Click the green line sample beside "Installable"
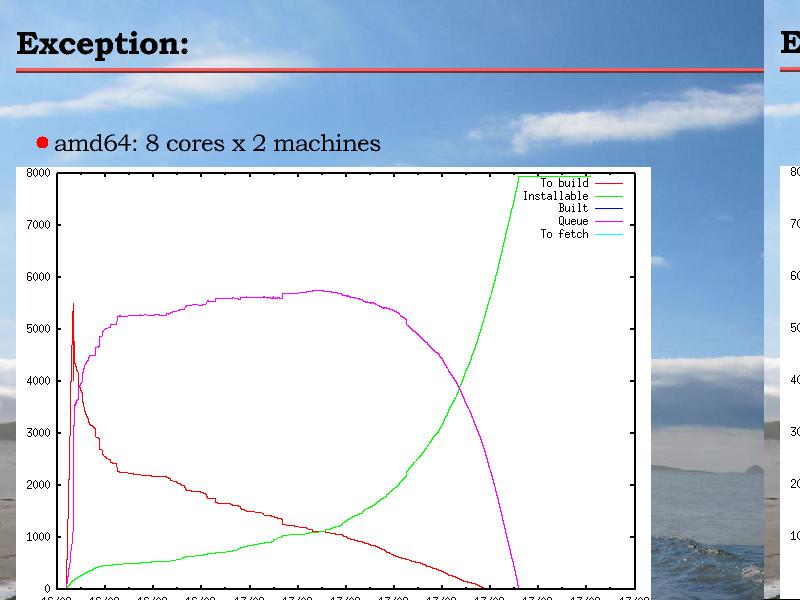800x600 pixels. click(609, 196)
